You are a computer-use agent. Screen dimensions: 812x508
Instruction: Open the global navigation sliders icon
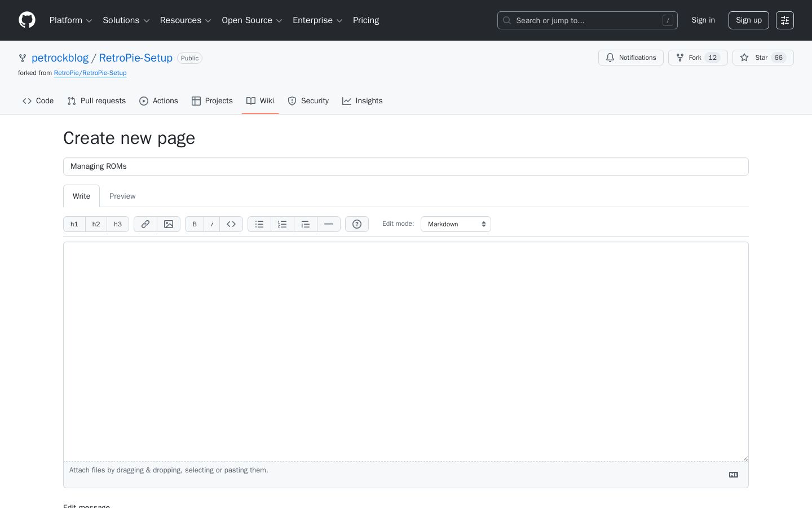(785, 20)
